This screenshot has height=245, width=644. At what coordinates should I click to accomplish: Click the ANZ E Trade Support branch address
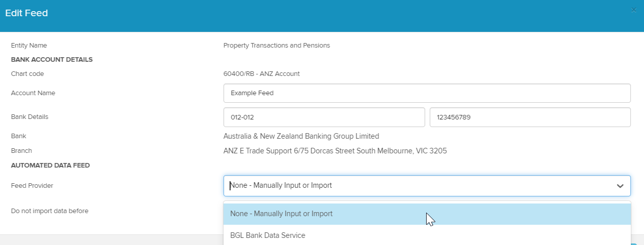(335, 151)
